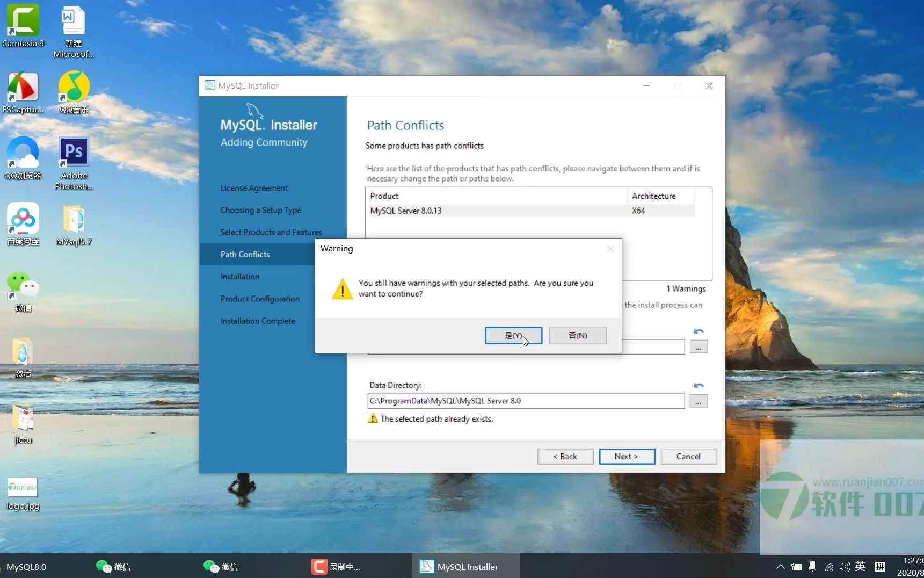Open the network Wi-Fi tray icon
The height and width of the screenshot is (578, 924).
pyautogui.click(x=829, y=567)
